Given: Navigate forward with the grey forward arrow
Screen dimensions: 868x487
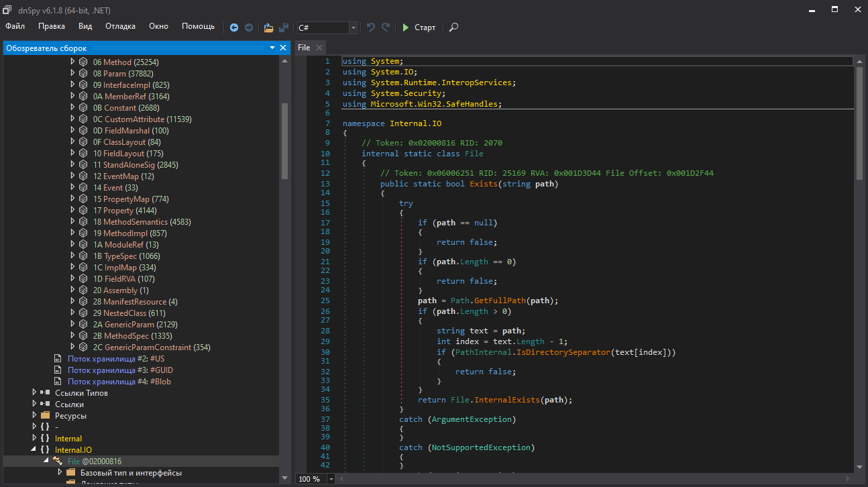Looking at the screenshot, I should coord(249,28).
